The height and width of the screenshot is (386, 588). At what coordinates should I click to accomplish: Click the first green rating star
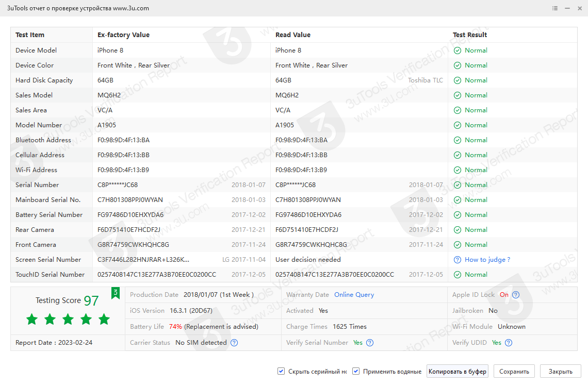pyautogui.click(x=32, y=319)
